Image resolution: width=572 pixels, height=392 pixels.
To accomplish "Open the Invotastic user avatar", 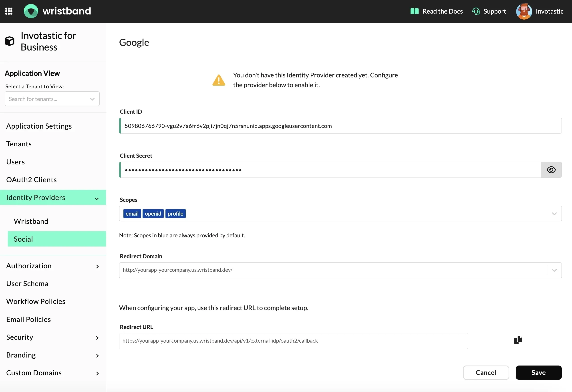I will [524, 11].
